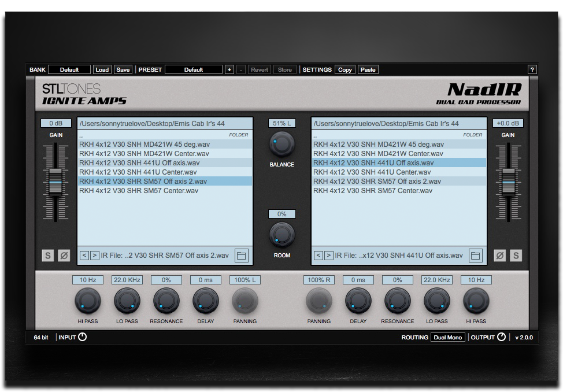Invert phase on the right cab
The height and width of the screenshot is (392, 563).
point(499,256)
